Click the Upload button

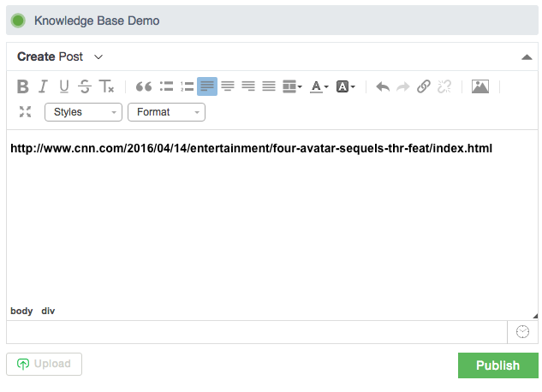44,364
